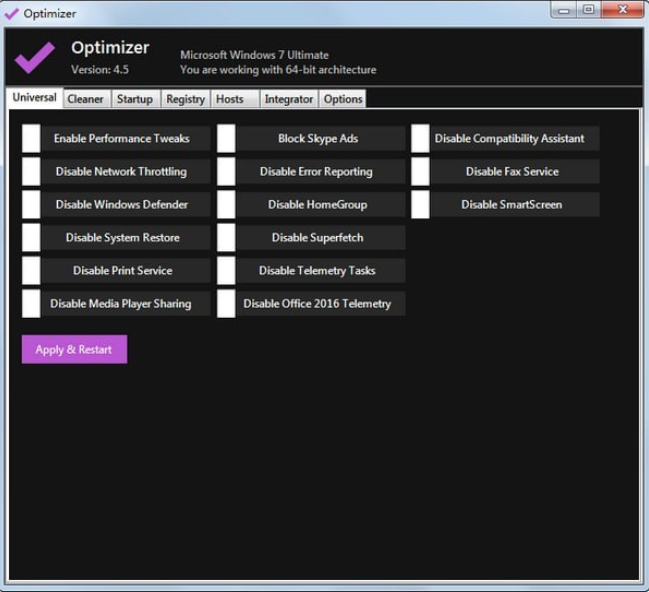Tick the Disable System Restore checkbox
This screenshot has width=649, height=592.
coord(31,238)
